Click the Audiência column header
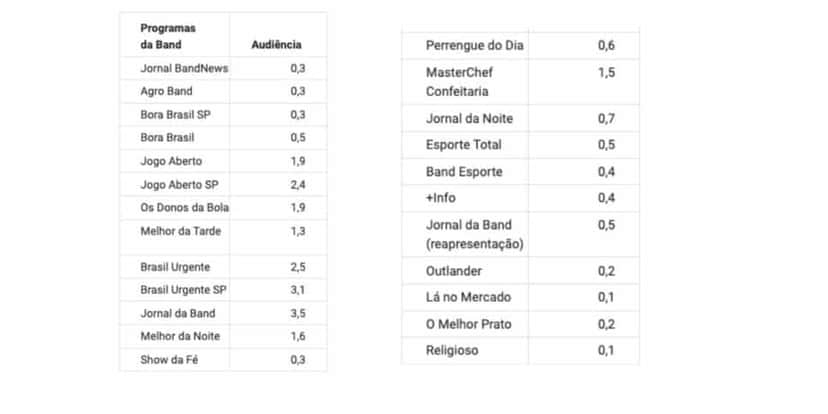Viewport: 828px width, 414px height. pyautogui.click(x=276, y=45)
